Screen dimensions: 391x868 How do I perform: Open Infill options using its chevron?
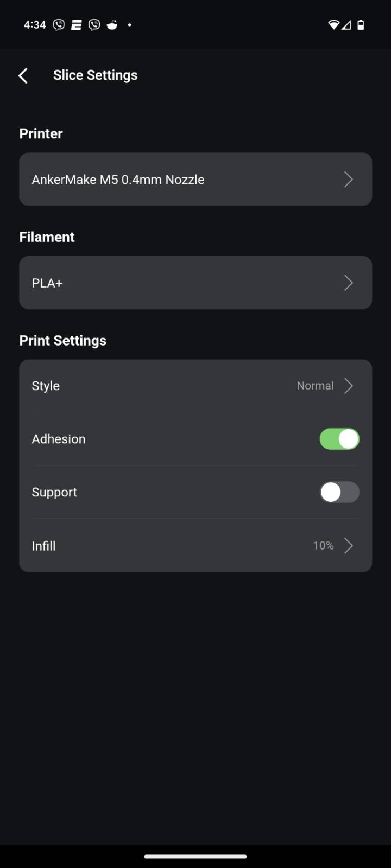[x=349, y=546]
